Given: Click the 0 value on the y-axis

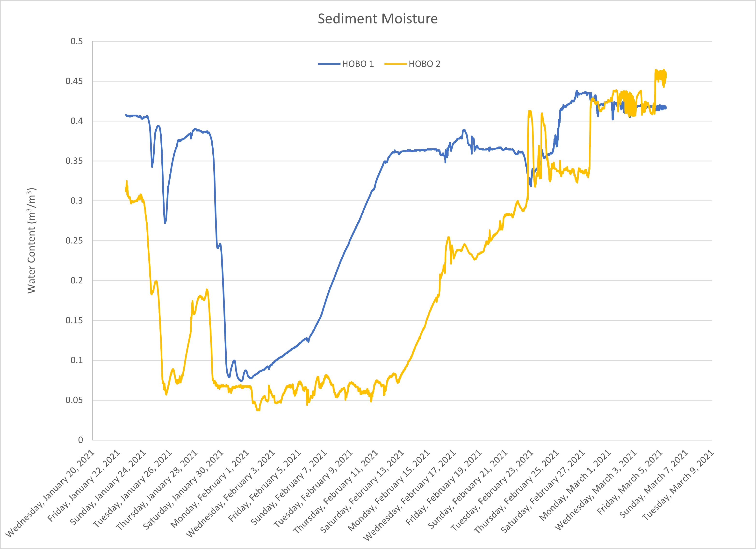Looking at the screenshot, I should (x=81, y=440).
